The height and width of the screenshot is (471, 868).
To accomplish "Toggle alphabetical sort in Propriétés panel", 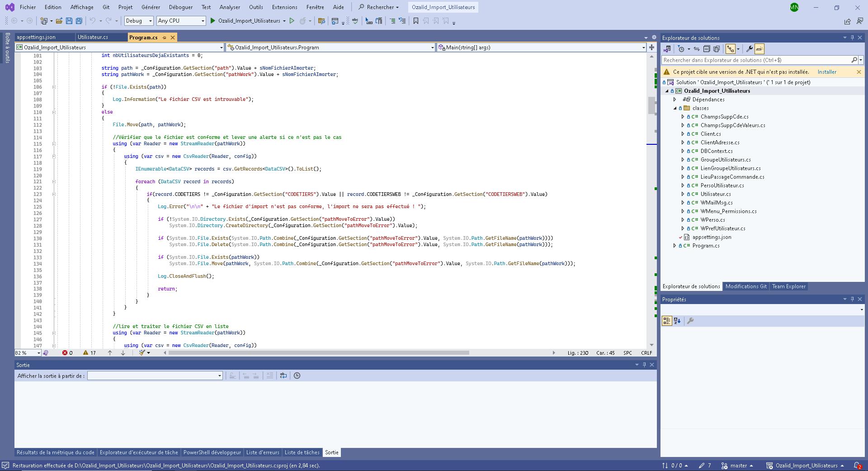I will coord(677,321).
